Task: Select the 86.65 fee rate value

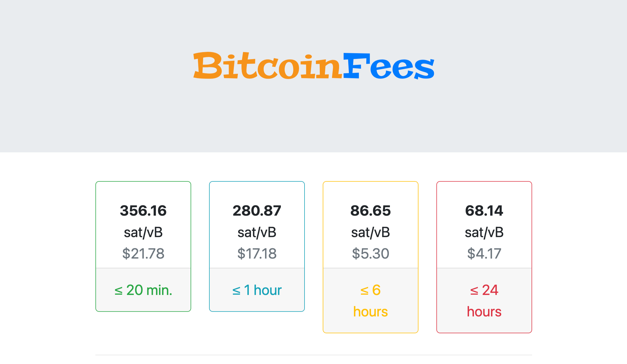Action: 371,211
